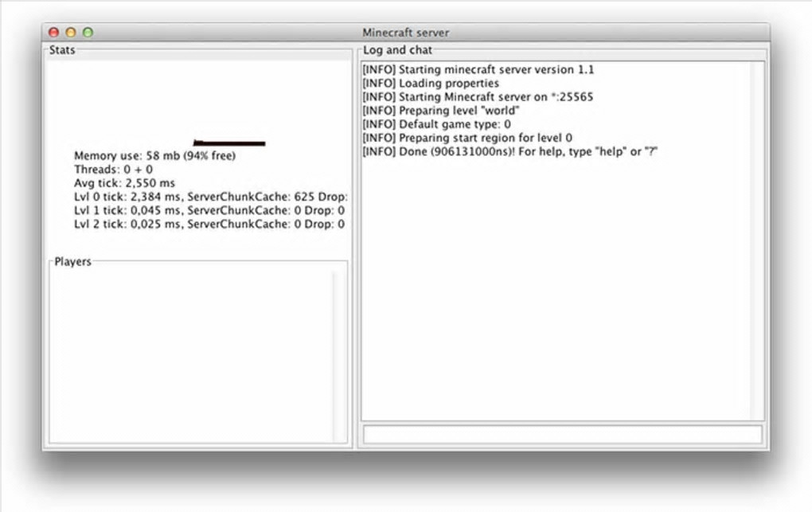Select the 'Lvl 2 tick: 0,025 ms' stats line
812x512 pixels.
point(209,224)
